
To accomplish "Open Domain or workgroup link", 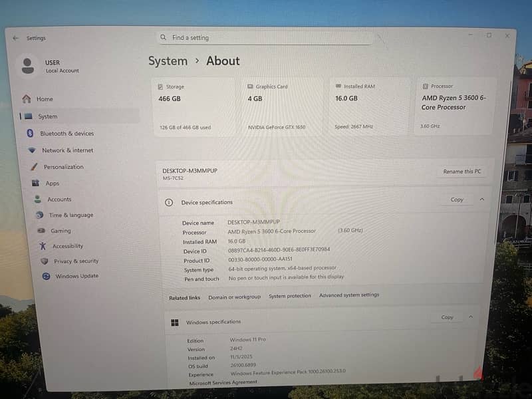I will point(235,297).
